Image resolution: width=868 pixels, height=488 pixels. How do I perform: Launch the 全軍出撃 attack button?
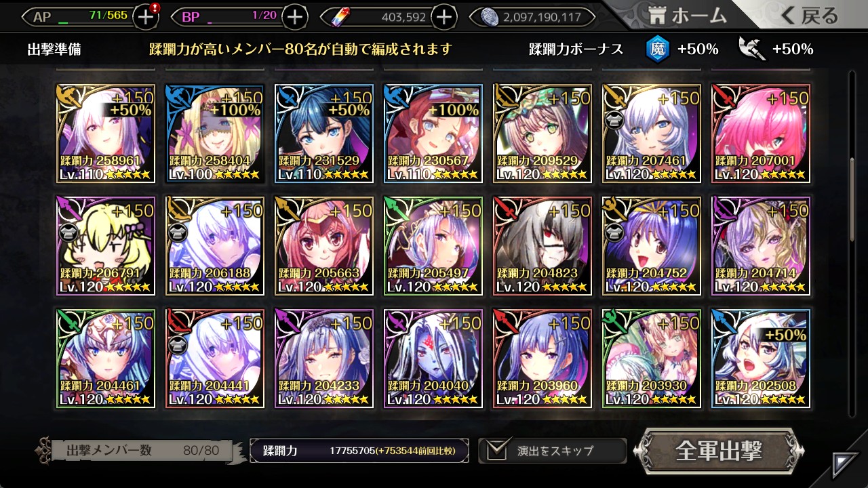click(x=719, y=451)
